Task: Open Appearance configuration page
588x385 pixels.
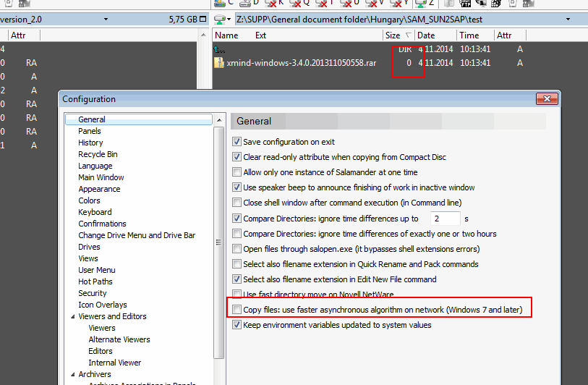Action: 99,189
